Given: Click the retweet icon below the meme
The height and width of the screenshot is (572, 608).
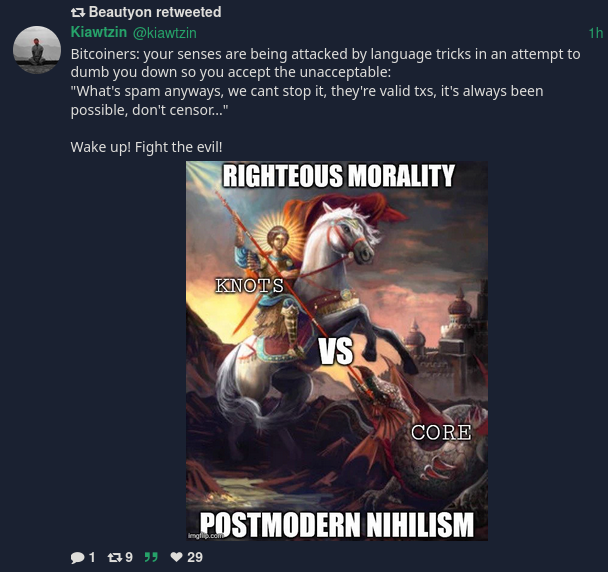Looking at the screenshot, I should [x=114, y=558].
